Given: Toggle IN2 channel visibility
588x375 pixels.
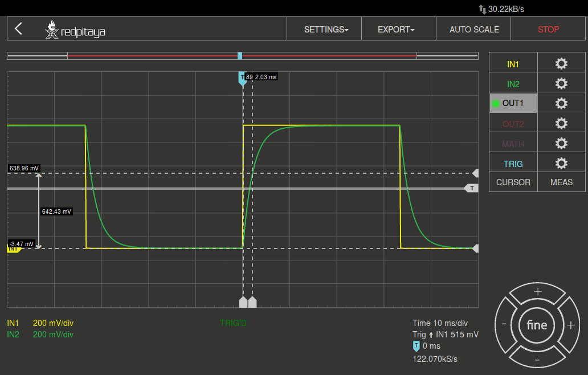Looking at the screenshot, I should [x=513, y=84].
